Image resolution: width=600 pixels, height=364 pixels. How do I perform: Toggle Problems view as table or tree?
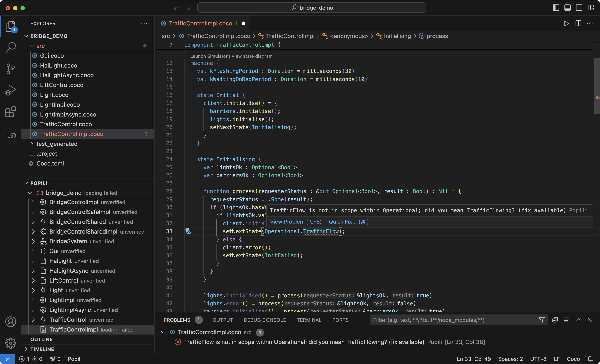(x=566, y=320)
